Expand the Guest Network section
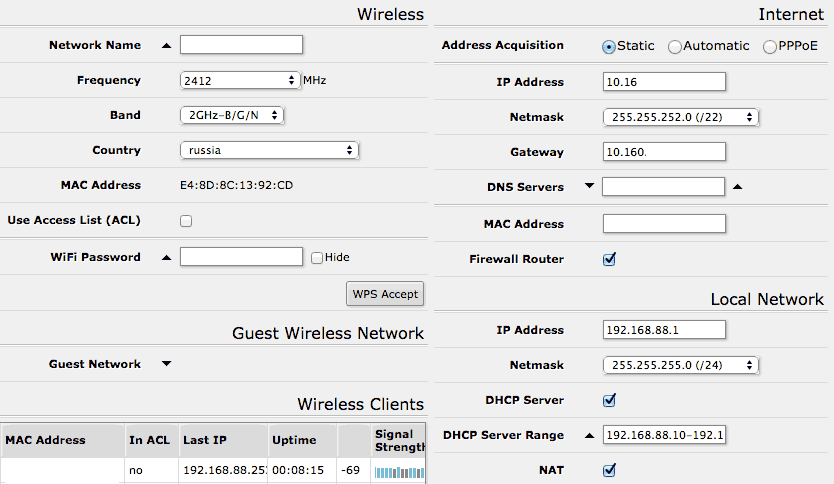Screen dimensions: 834x484 [167, 364]
